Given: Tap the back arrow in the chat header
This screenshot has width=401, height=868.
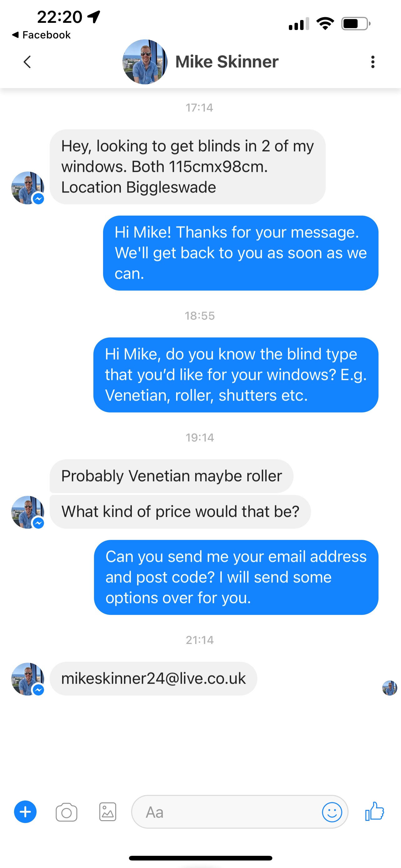Looking at the screenshot, I should pos(27,62).
